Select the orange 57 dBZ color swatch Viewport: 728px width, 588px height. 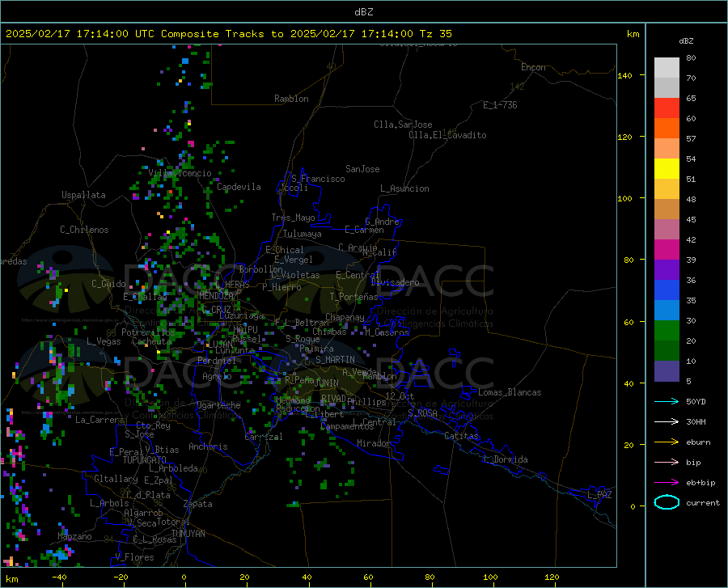point(667,129)
